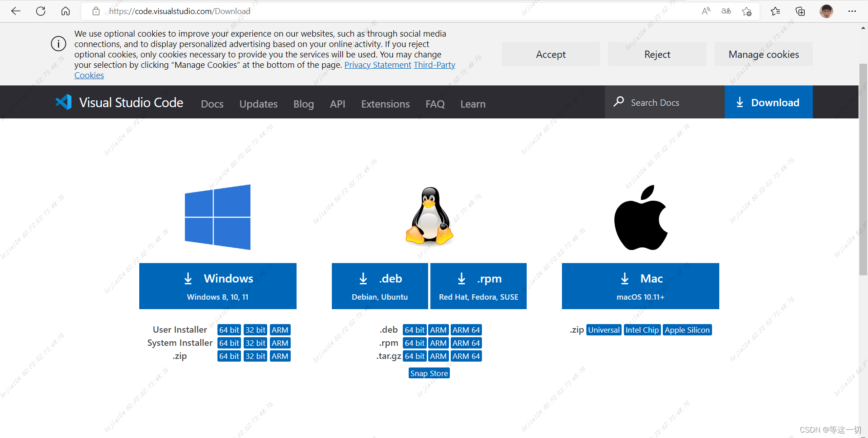Screen dimensions: 868x438
Task: Open the Docs menu item
Action: [x=212, y=104]
